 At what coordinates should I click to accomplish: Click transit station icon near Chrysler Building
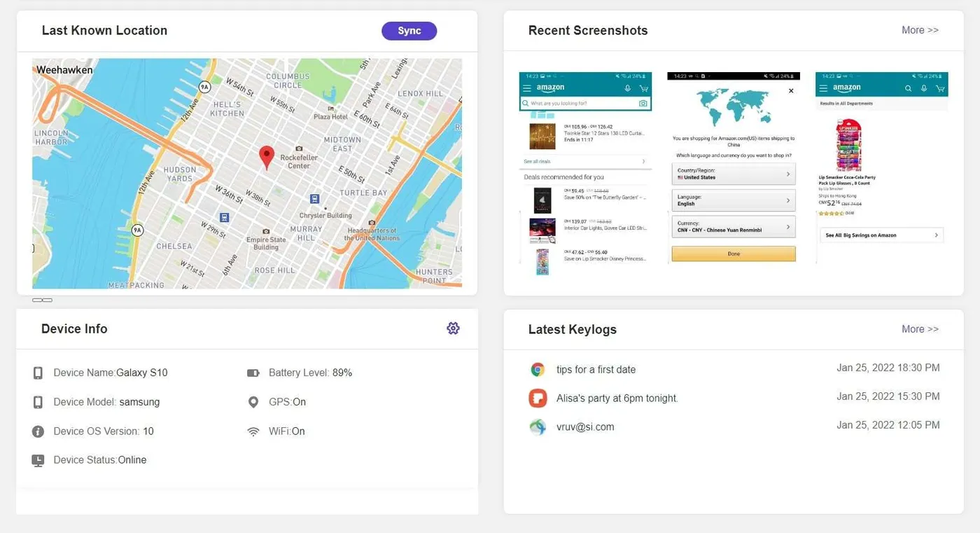click(x=315, y=200)
